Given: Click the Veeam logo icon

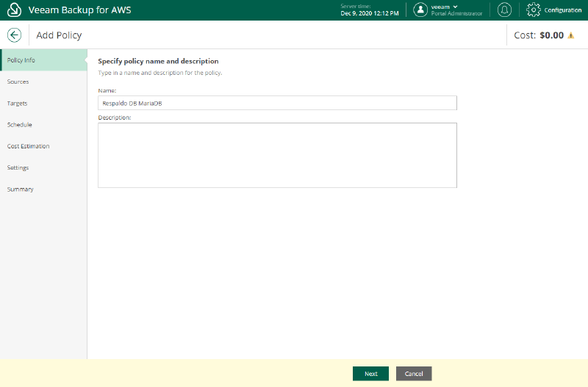Looking at the screenshot, I should (14, 10).
